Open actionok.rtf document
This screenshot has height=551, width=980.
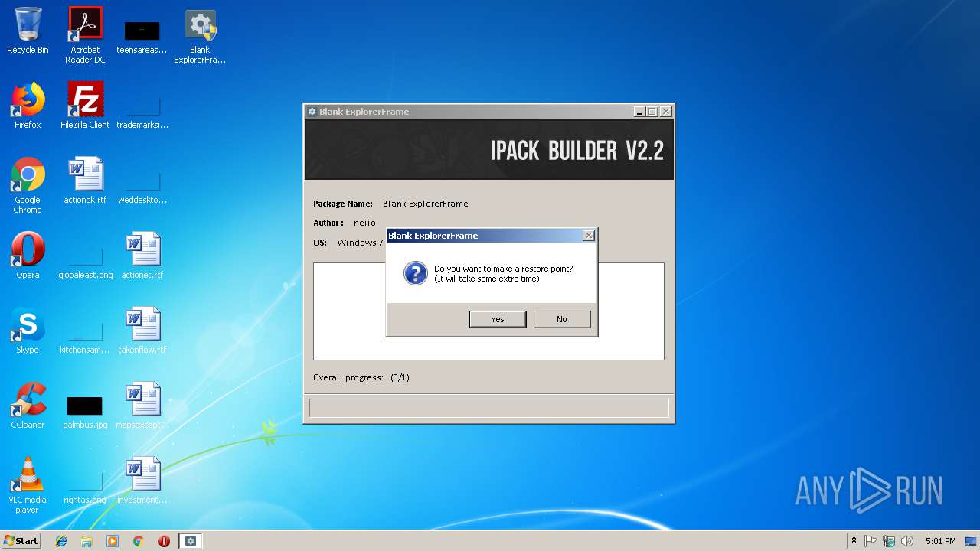85,181
